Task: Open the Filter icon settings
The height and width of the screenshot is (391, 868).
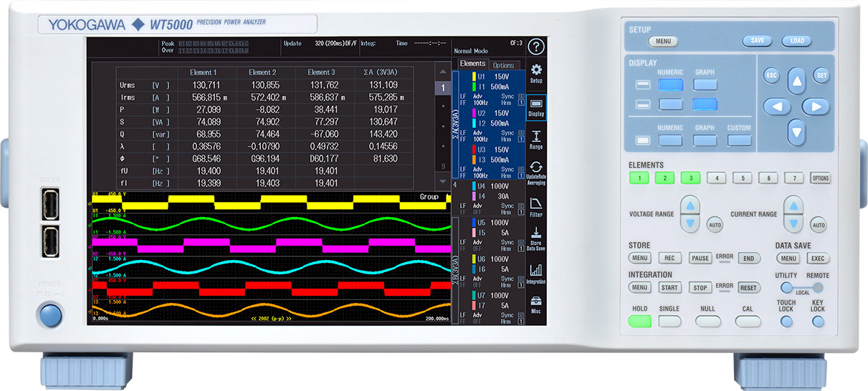Action: click(535, 207)
